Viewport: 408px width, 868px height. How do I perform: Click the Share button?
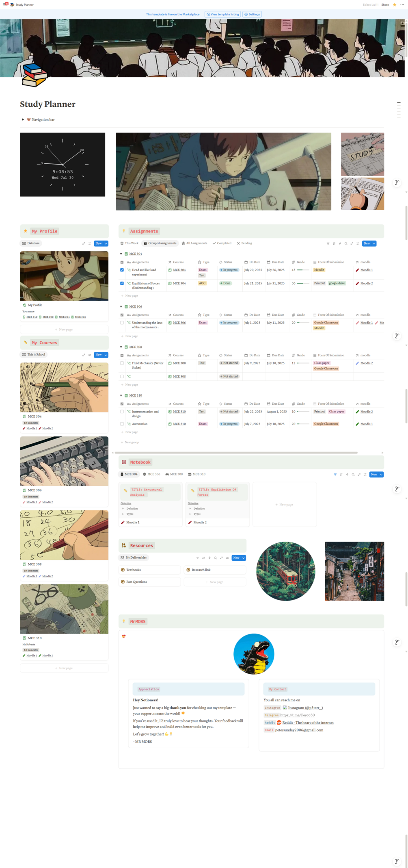click(x=385, y=5)
